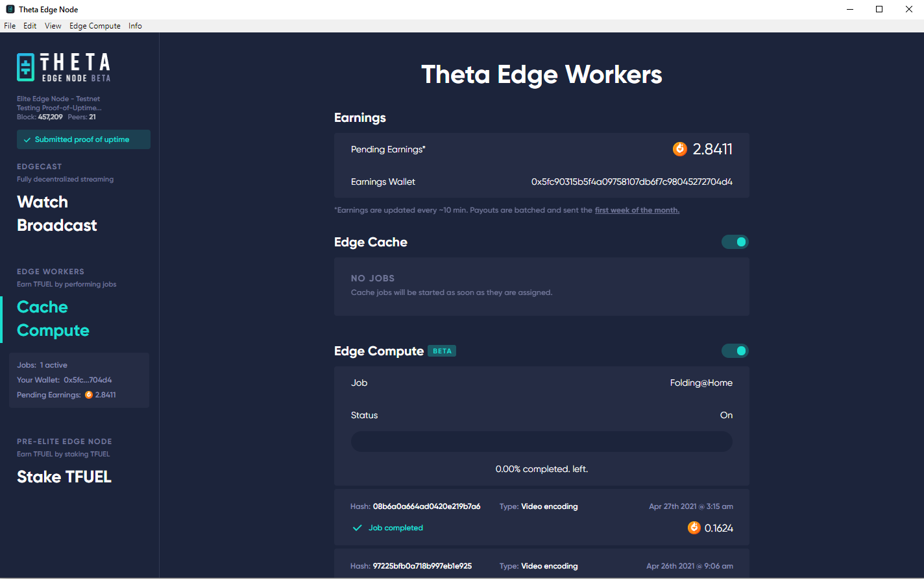Open the Edge Compute menu
The width and height of the screenshot is (924, 579).
[x=95, y=25]
